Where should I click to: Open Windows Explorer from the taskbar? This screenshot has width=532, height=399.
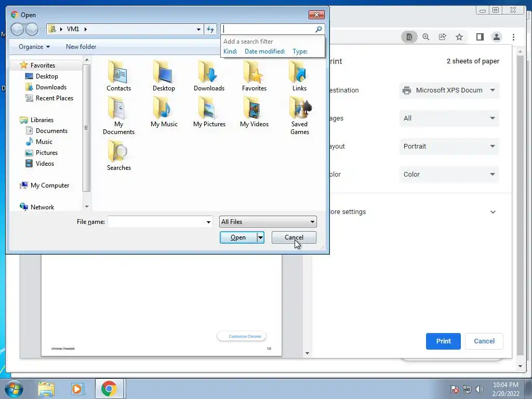[46, 389]
